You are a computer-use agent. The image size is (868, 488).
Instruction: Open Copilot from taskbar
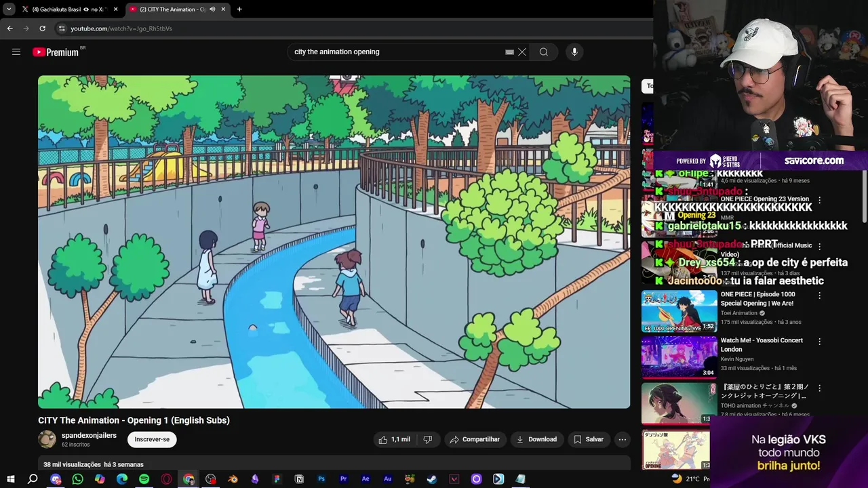(x=100, y=479)
